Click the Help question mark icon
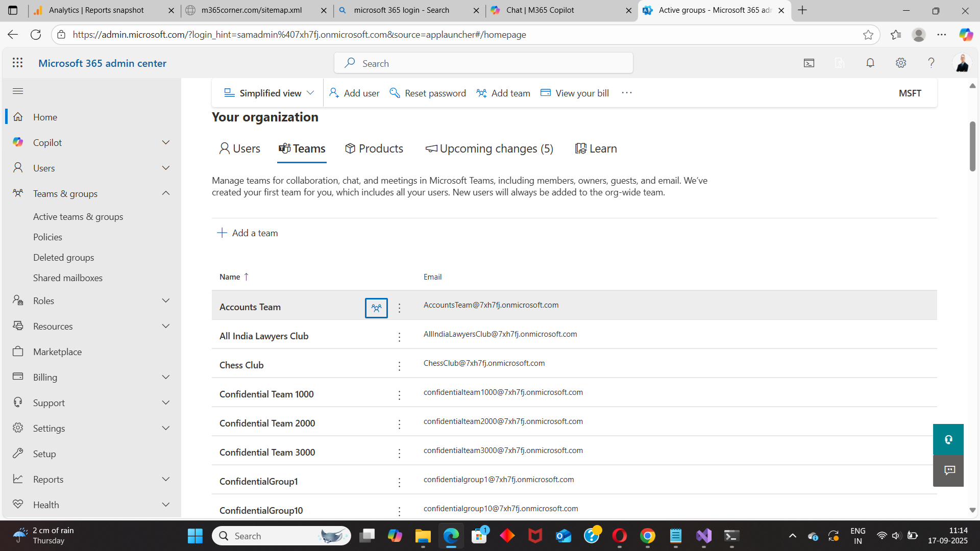This screenshot has height=551, width=980. coord(932,63)
